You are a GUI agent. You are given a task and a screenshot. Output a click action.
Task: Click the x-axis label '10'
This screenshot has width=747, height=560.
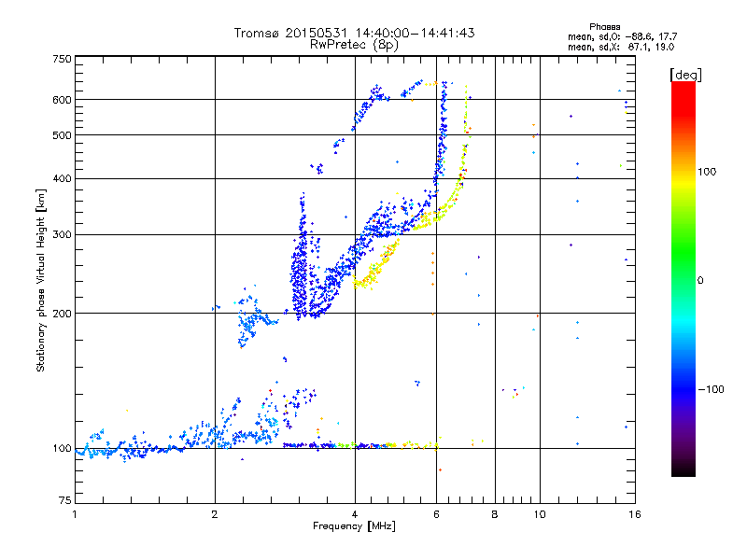coord(540,514)
